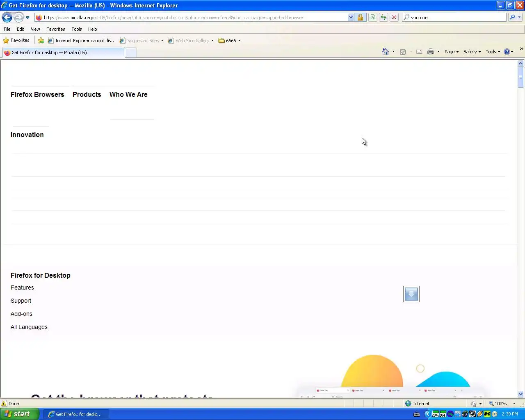Viewport: 525px width, 420px height.
Task: Add to Favorites Bar star-arrow icon
Action: tap(41, 41)
